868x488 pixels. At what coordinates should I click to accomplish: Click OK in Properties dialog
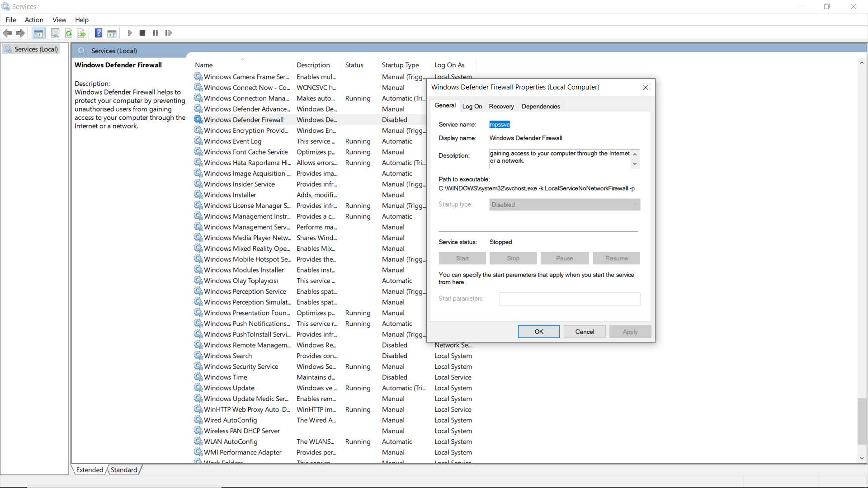tap(539, 332)
